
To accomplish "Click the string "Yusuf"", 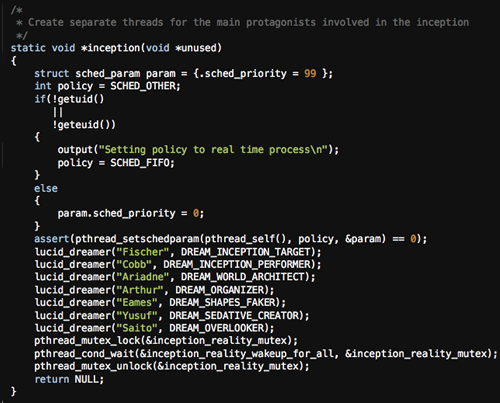I will [137, 315].
